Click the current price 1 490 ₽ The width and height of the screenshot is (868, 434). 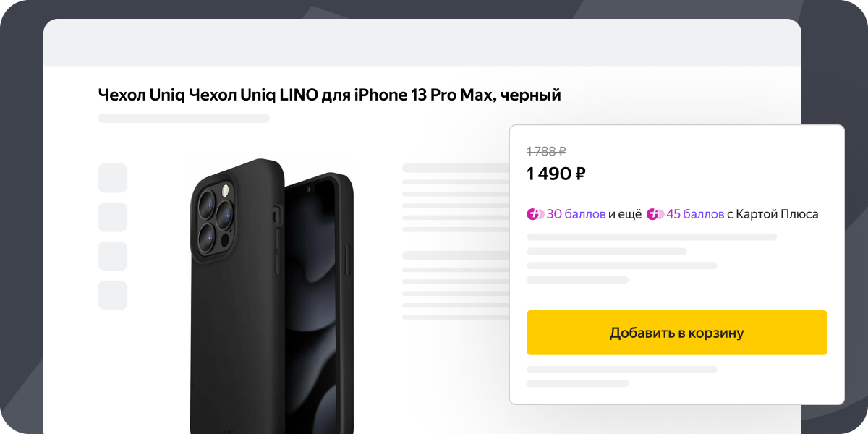coord(556,174)
